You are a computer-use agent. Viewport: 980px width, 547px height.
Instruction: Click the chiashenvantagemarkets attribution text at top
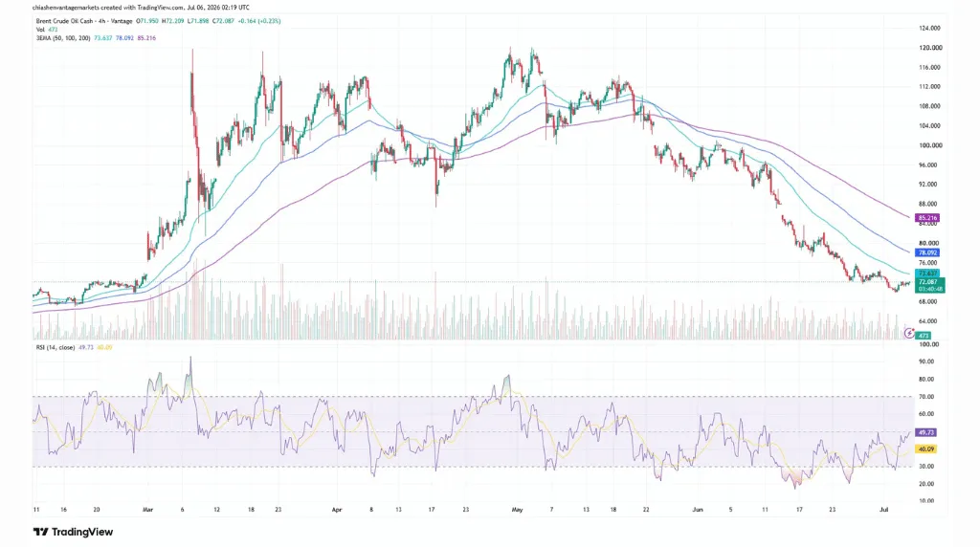141,8
